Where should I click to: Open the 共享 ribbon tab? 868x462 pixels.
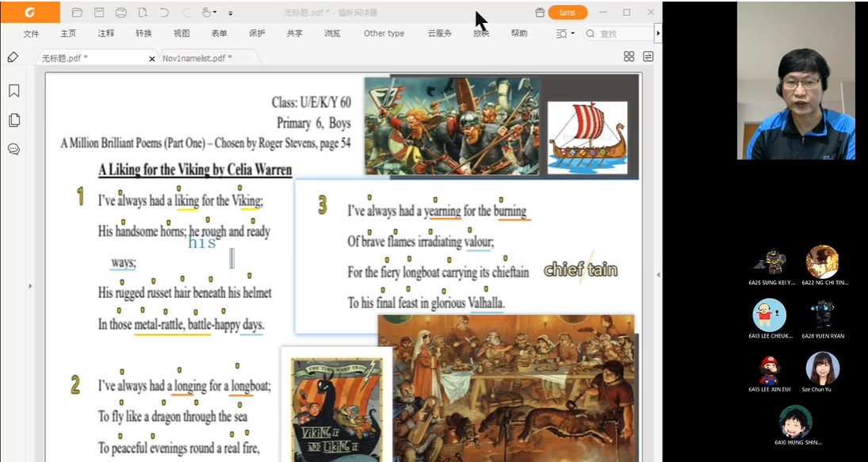(x=295, y=33)
